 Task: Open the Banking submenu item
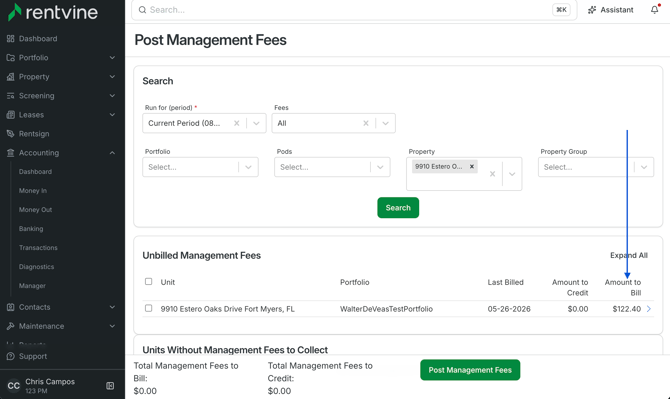(31, 229)
